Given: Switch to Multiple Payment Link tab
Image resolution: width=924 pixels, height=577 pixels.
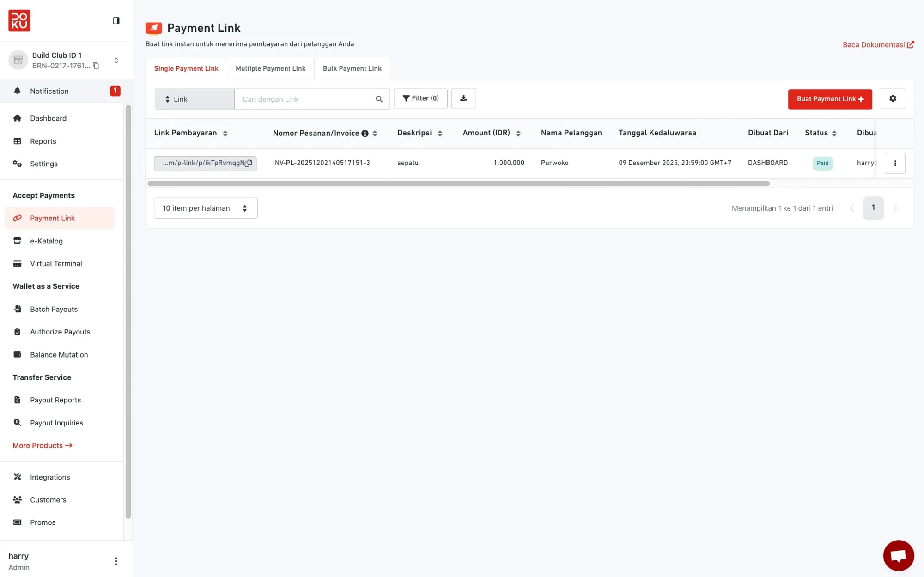Looking at the screenshot, I should (x=270, y=68).
